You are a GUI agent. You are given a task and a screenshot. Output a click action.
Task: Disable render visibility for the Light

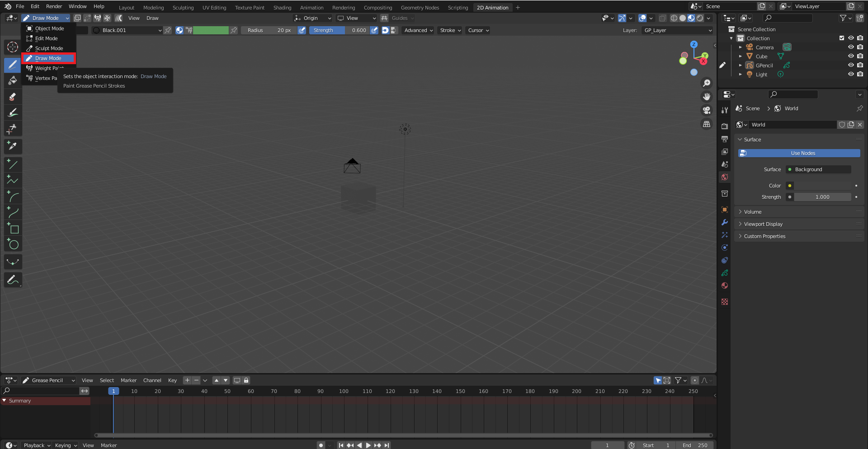click(x=860, y=75)
